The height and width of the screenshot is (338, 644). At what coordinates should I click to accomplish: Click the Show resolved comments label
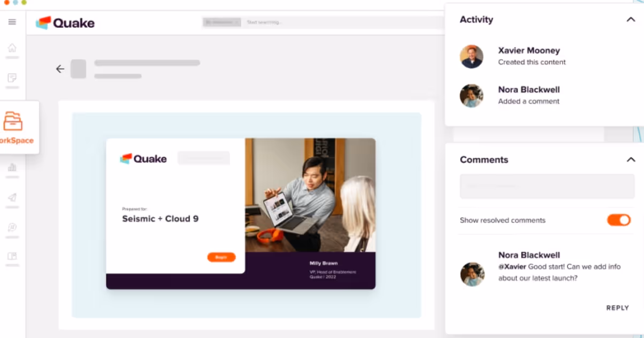[503, 220]
